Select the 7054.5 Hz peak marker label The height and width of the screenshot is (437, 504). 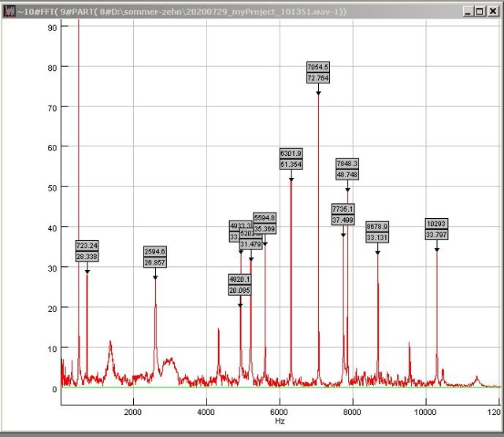[318, 72]
